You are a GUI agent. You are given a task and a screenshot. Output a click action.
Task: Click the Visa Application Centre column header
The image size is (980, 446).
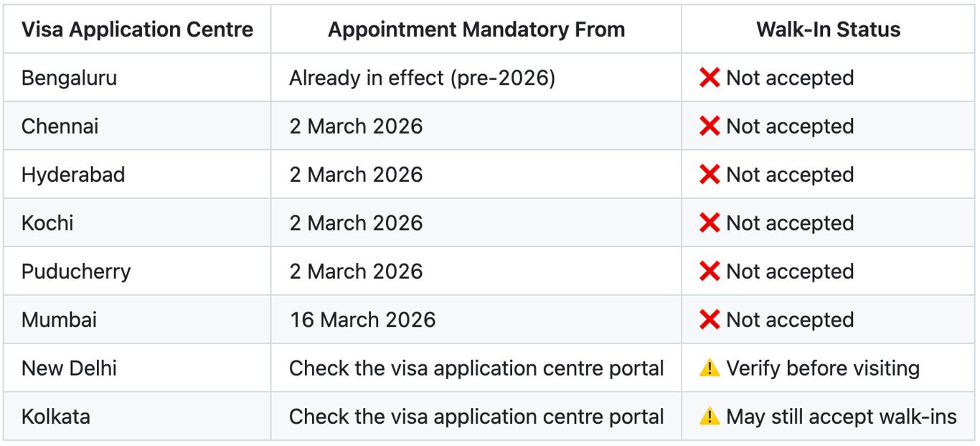coord(137,29)
